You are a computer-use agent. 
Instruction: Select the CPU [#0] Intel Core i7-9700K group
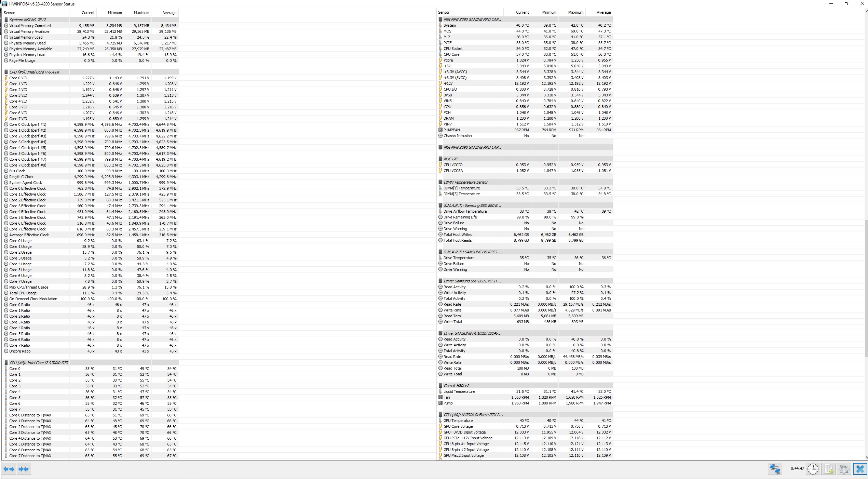(x=34, y=72)
